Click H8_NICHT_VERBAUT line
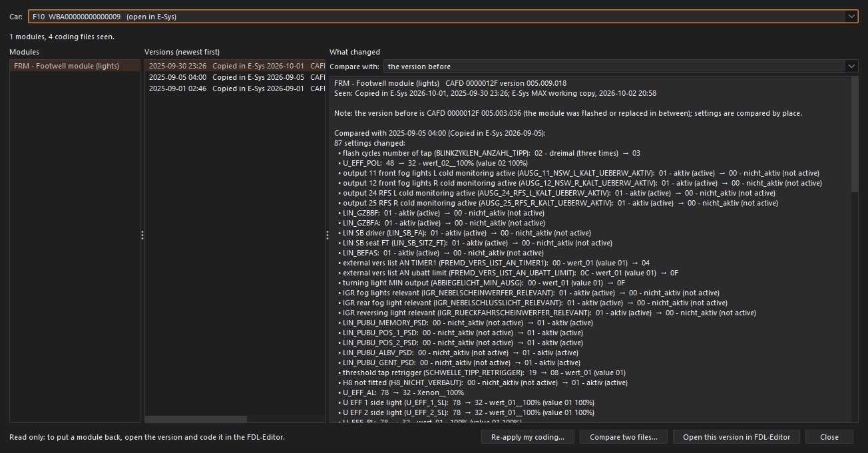The width and height of the screenshot is (868, 453). point(482,382)
